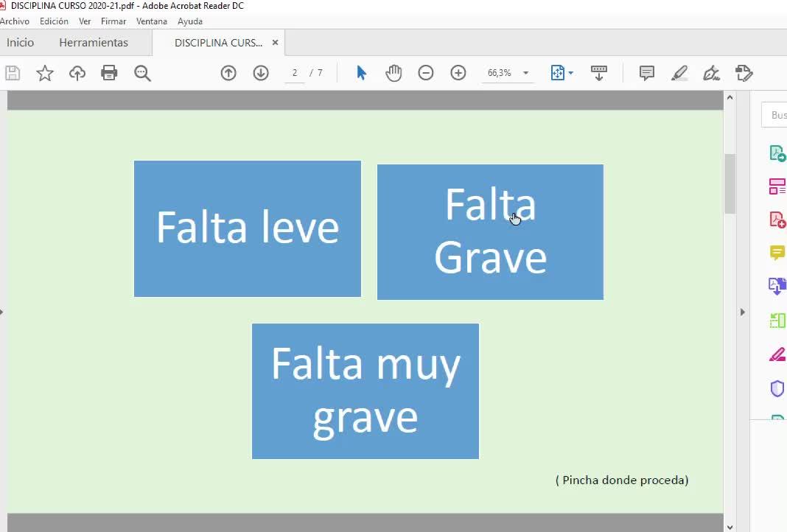Zoom out with the minus button
The width and height of the screenshot is (787, 532).
coord(426,73)
